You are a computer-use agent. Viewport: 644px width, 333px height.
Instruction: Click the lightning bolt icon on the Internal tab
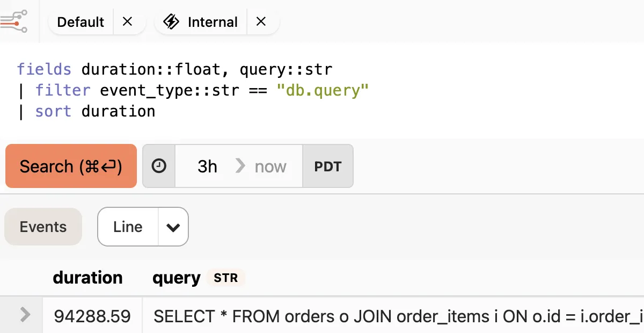171,21
